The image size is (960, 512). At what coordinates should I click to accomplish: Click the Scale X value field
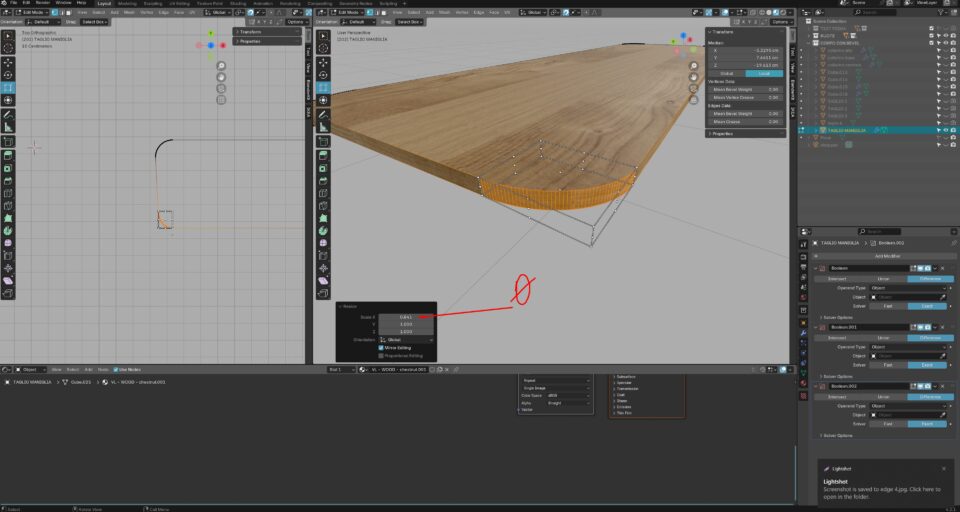[407, 317]
